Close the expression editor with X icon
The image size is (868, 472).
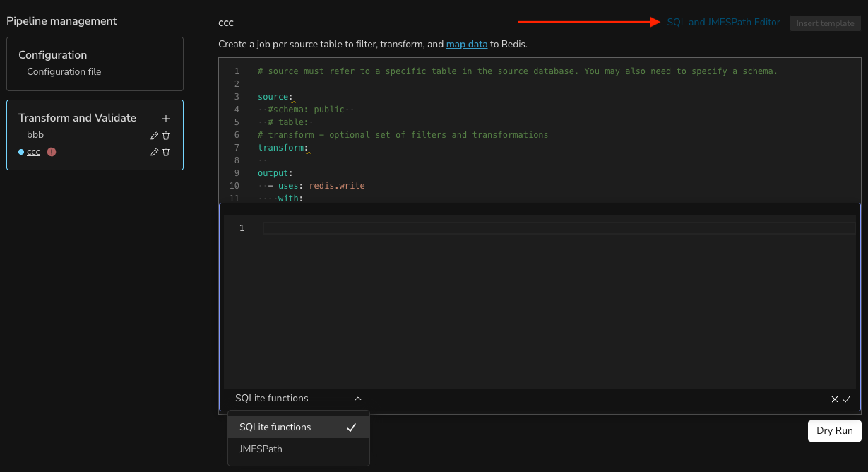coord(835,399)
